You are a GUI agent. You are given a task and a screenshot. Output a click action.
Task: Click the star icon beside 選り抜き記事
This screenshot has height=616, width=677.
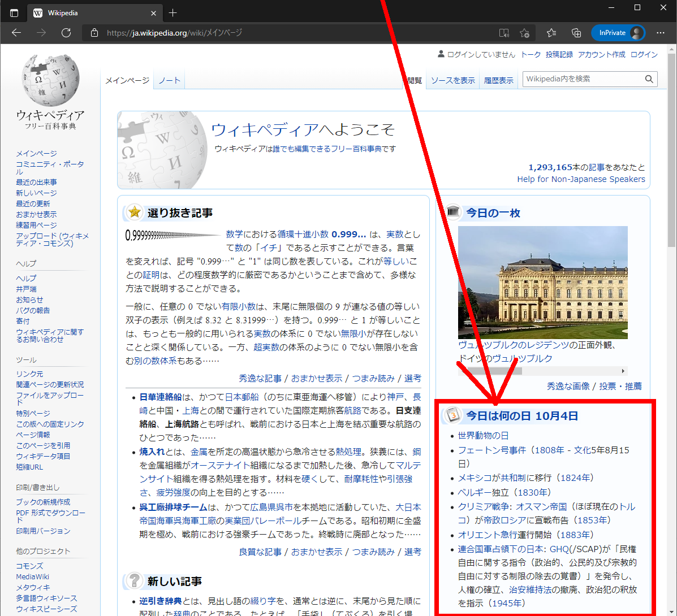[x=135, y=212]
